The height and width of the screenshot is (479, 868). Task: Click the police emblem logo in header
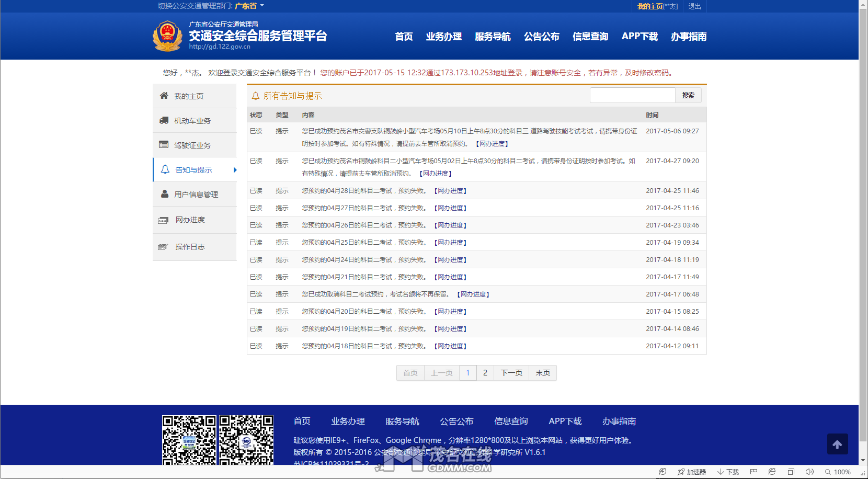[167, 36]
